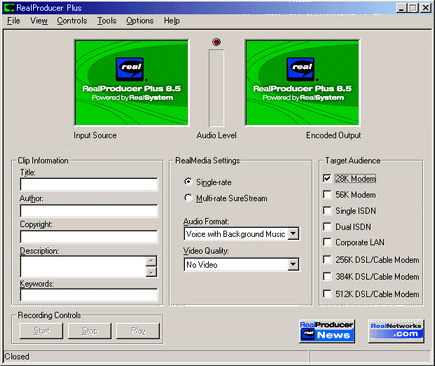435x366 pixels.
Task: Open the Options menu
Action: (140, 21)
